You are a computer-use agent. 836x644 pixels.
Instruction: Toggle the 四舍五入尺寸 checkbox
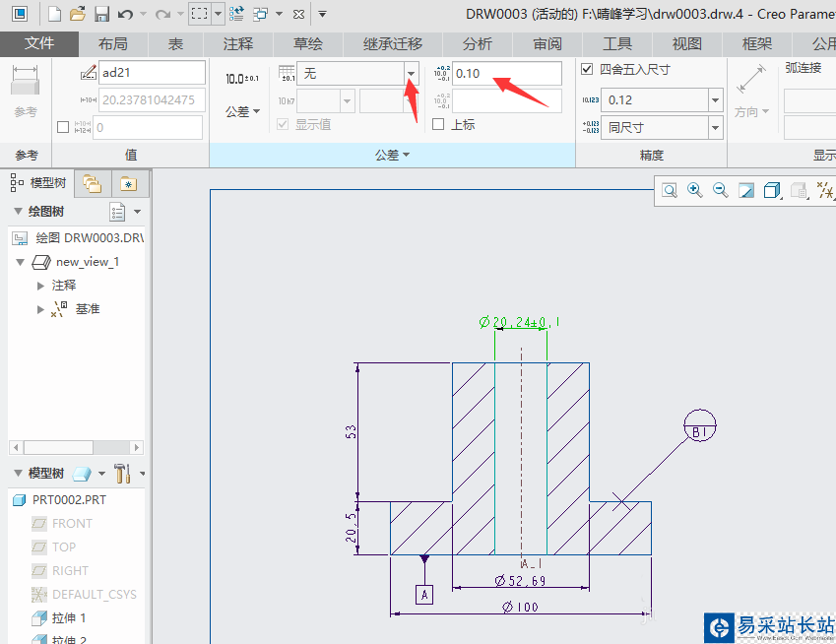tap(588, 69)
